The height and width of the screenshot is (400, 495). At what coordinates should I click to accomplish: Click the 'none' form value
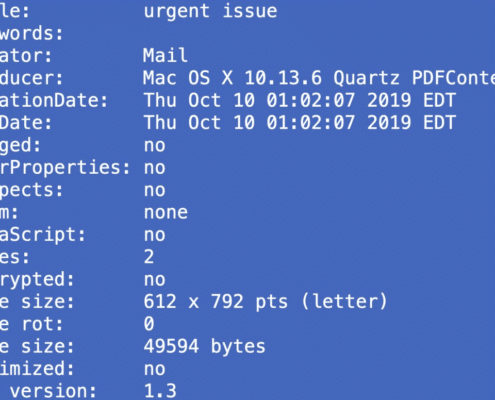166,213
